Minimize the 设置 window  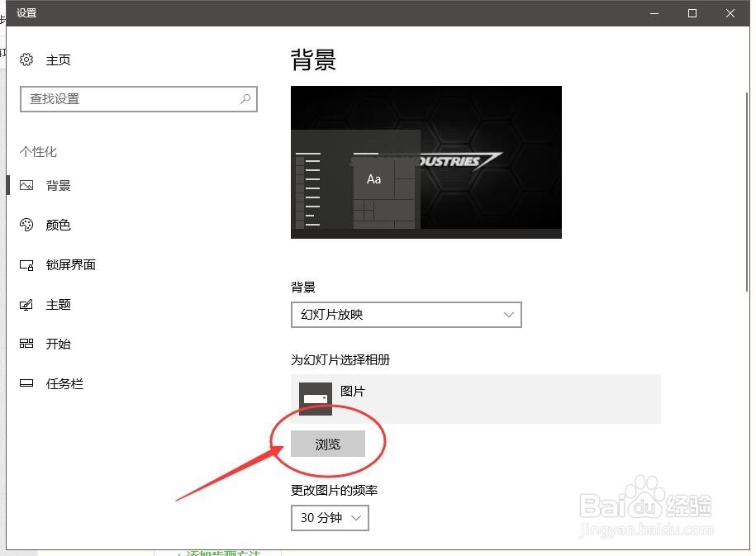(654, 13)
